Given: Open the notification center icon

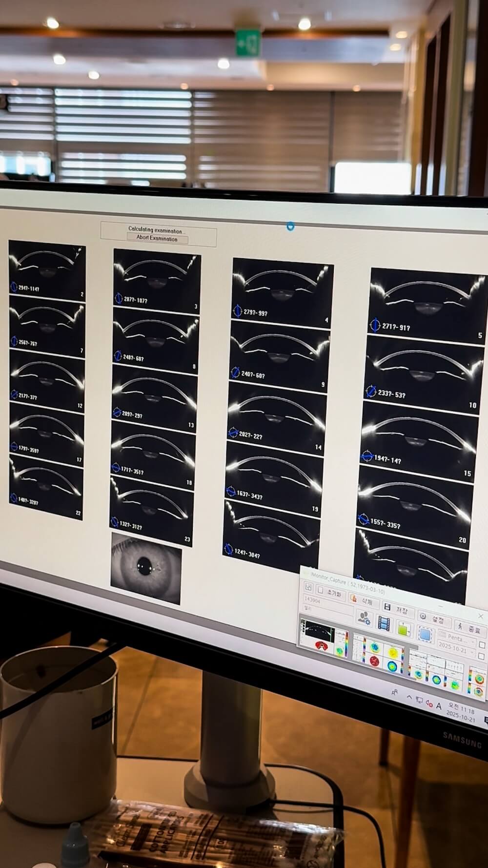Looking at the screenshot, I should [x=486, y=721].
